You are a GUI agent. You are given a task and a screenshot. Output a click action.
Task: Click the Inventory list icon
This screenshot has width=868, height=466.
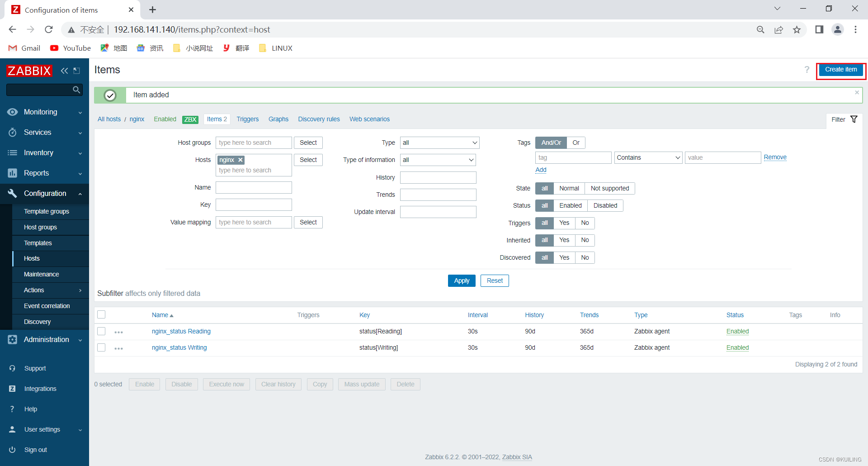(12, 152)
